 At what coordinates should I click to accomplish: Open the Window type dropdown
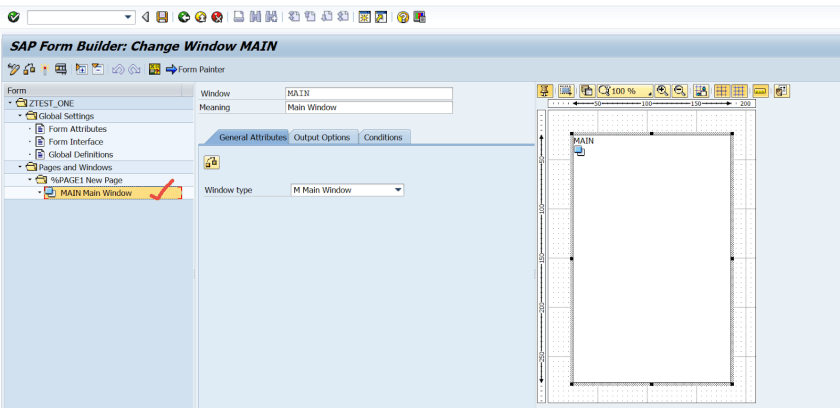pos(397,189)
